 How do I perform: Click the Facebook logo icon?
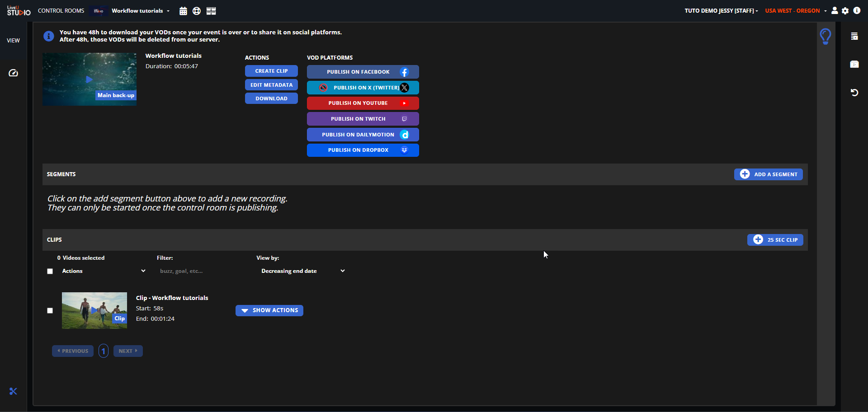coord(404,72)
